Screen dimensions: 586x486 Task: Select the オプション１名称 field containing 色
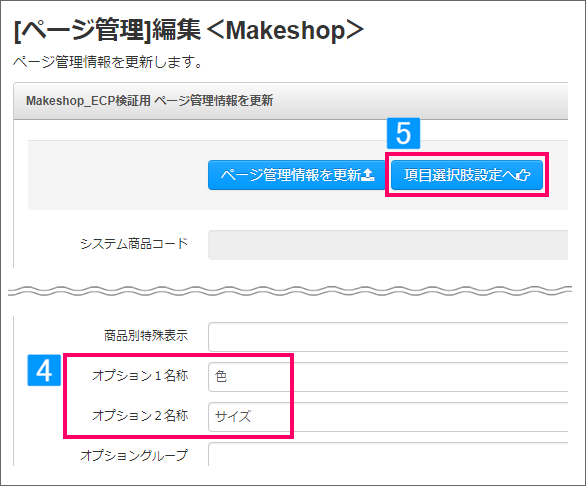pyautogui.click(x=388, y=376)
